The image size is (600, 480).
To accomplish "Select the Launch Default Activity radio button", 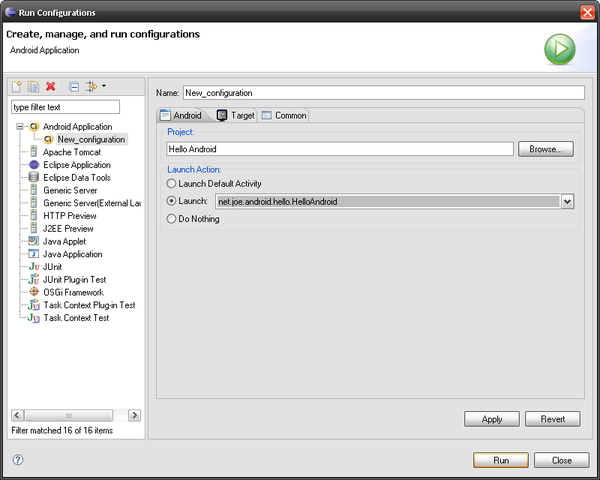I will point(172,184).
